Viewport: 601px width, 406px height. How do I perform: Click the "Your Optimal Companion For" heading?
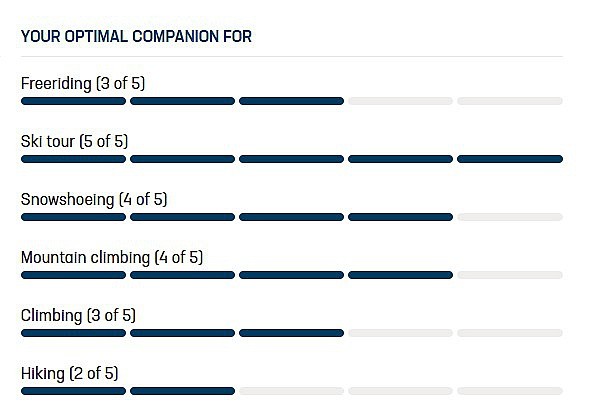pyautogui.click(x=136, y=37)
